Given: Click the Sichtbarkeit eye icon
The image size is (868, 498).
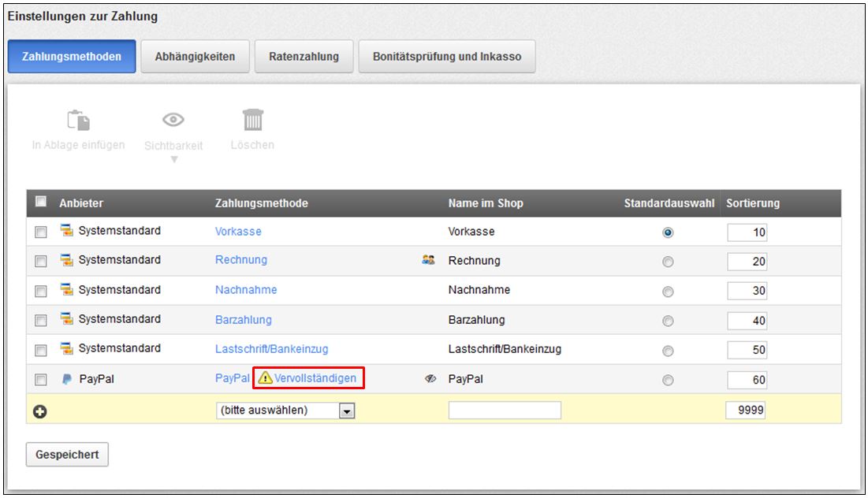Looking at the screenshot, I should [173, 121].
